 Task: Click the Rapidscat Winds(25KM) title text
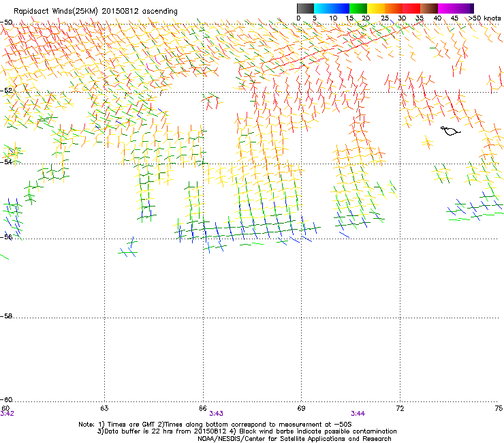pos(55,11)
